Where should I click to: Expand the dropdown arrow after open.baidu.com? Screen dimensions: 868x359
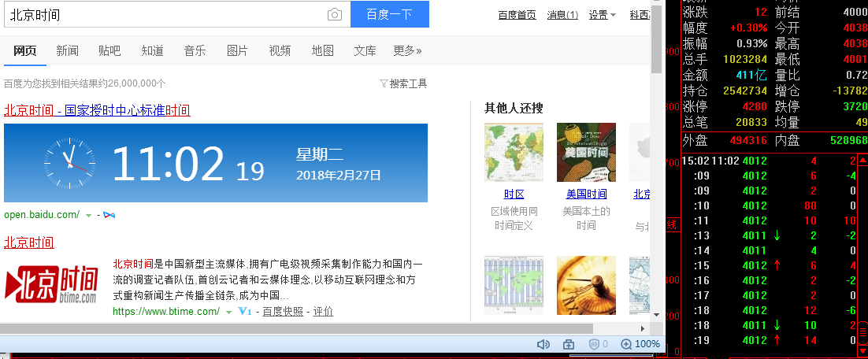click(88, 215)
